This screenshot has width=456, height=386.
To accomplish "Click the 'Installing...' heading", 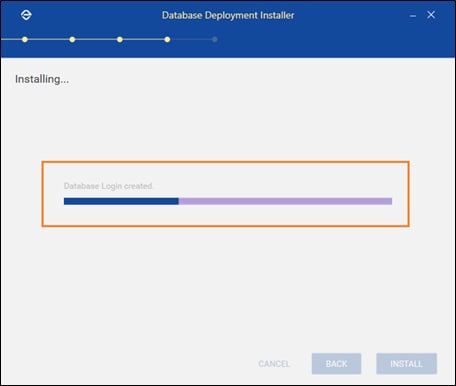I will coord(42,79).
